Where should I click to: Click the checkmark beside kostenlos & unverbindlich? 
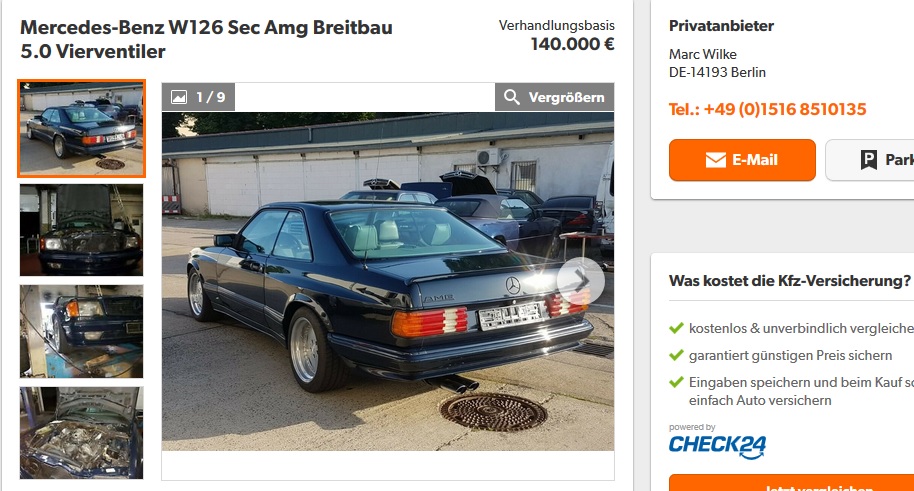676,328
